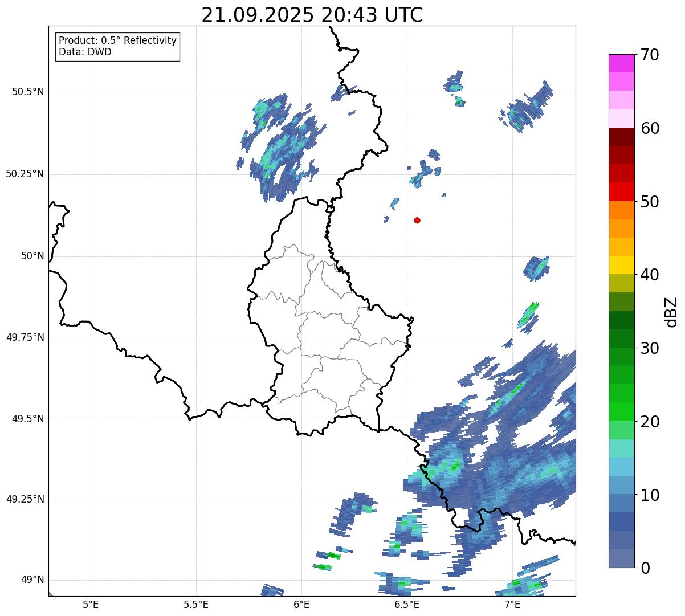Click the 49.25°N latitude label

[x=25, y=499]
